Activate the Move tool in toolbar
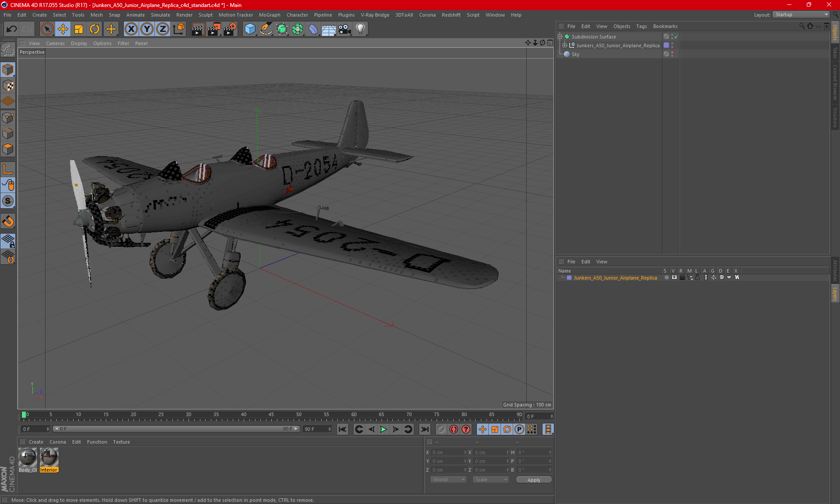 point(63,29)
